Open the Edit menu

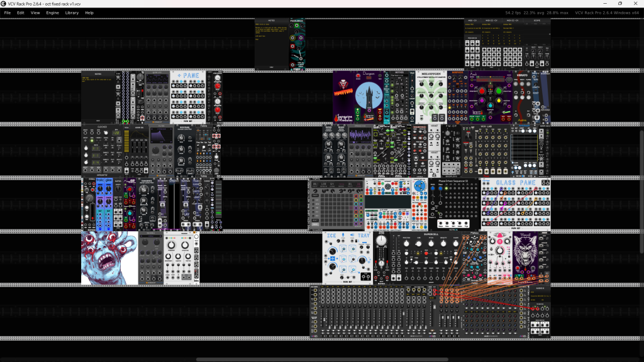click(21, 13)
